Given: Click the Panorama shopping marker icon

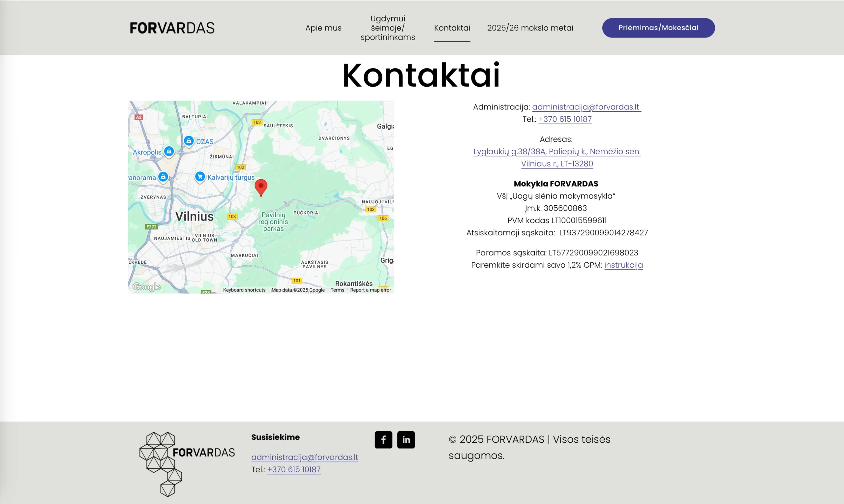Looking at the screenshot, I should click(163, 177).
